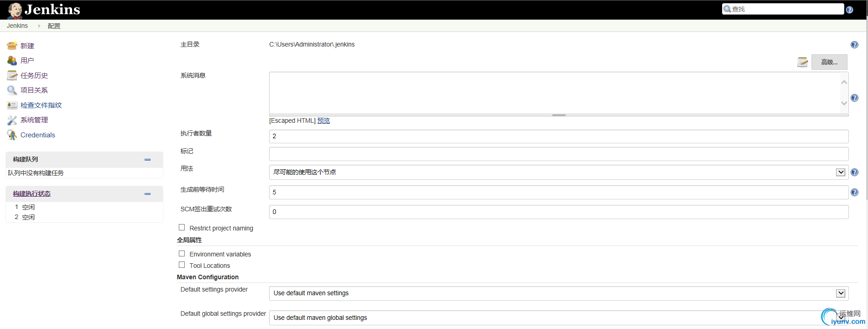
Task: Open the 新建 sidebar link
Action: [27, 46]
